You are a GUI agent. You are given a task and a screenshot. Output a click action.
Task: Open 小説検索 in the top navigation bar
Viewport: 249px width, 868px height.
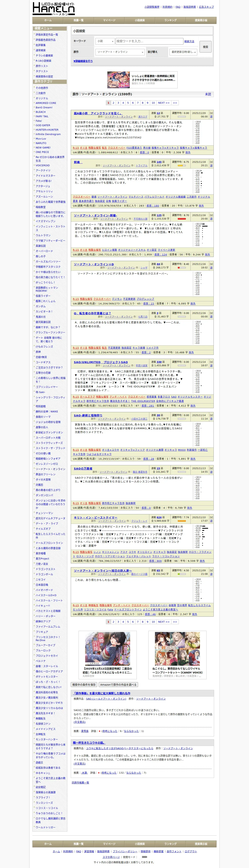point(140,20)
